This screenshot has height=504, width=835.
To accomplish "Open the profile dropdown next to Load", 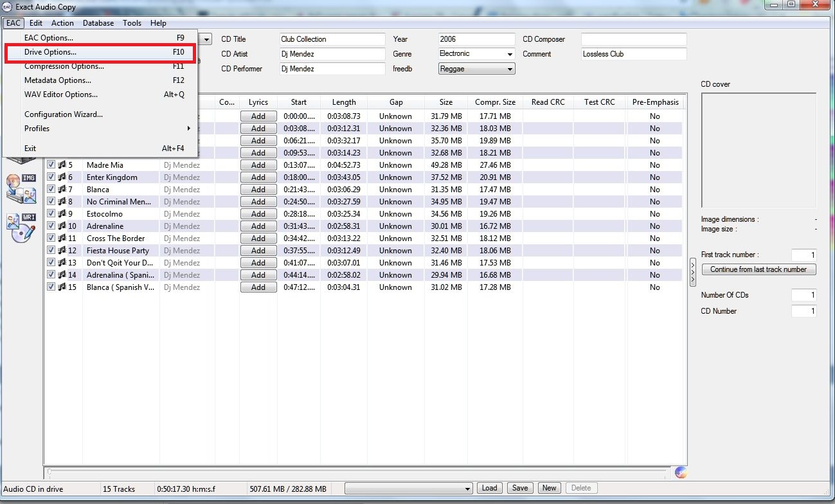I will click(x=409, y=489).
